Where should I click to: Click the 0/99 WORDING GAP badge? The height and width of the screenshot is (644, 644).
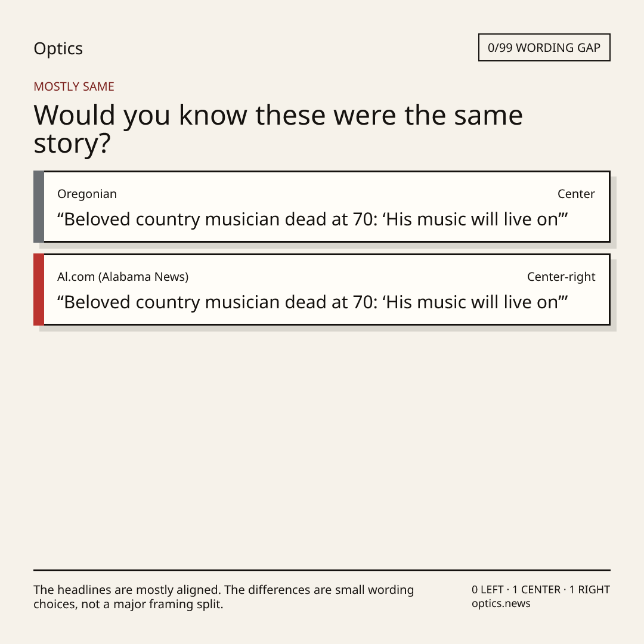(x=544, y=48)
